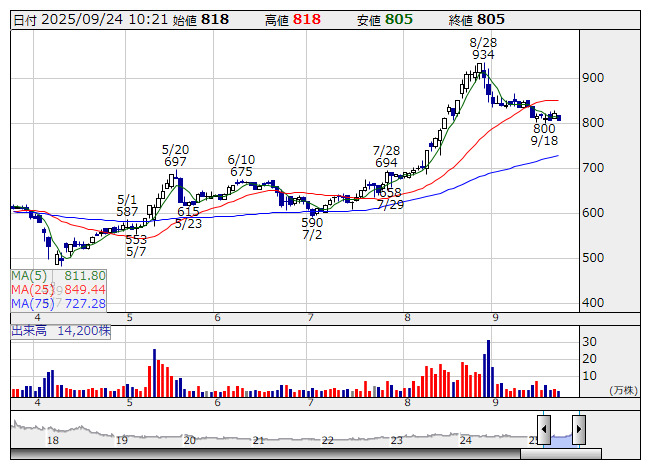Click the left range handle arrow
Image resolution: width=653 pixels, height=470 pixels.
[x=543, y=429]
